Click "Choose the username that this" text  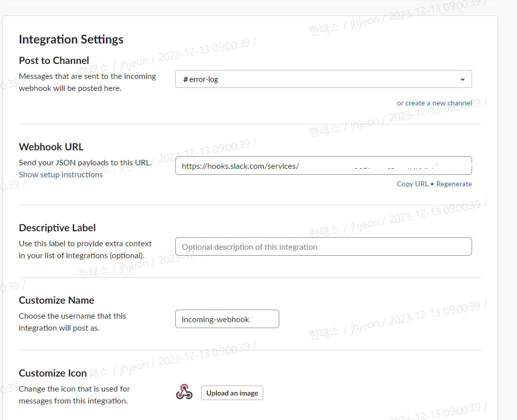(x=72, y=316)
